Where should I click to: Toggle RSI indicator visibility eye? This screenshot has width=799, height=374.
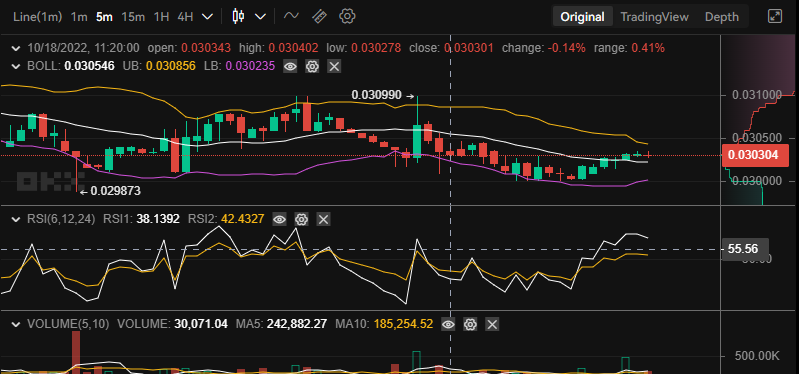(x=279, y=220)
